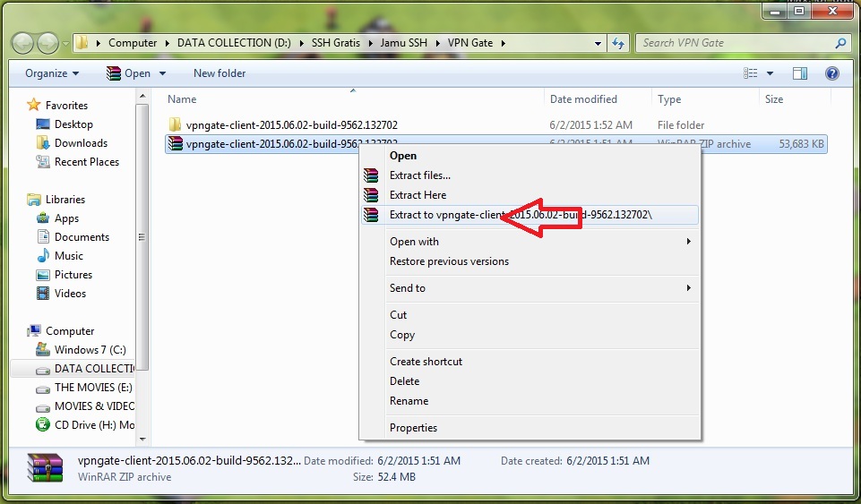Choose Extract files... in the context menu
Screen dimensions: 861x504
[x=530, y=175]
